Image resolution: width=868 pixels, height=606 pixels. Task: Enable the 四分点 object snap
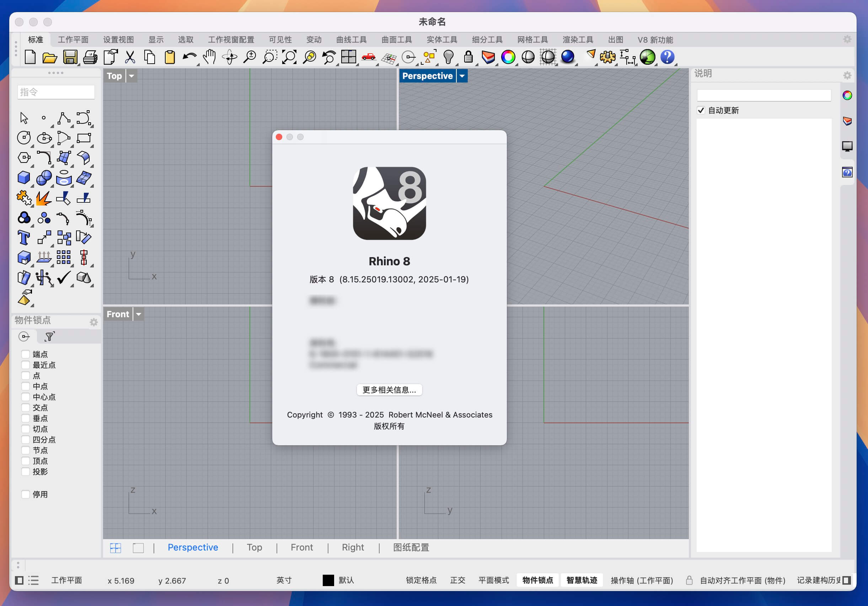click(25, 440)
